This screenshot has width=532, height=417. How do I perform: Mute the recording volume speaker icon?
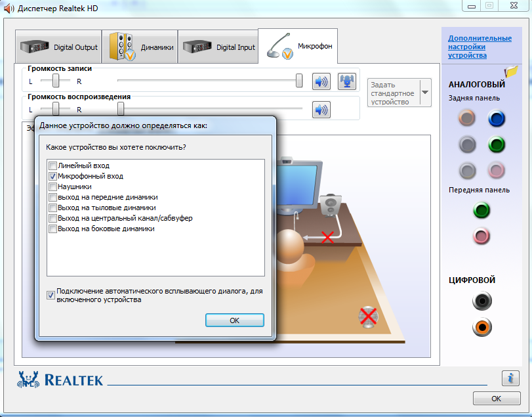321,81
